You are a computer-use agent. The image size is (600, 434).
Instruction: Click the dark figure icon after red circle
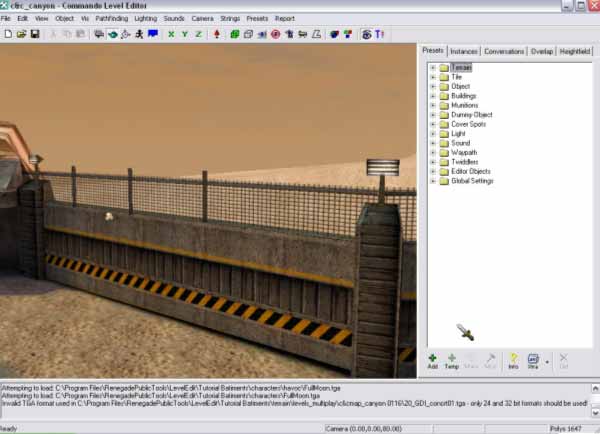tap(289, 34)
